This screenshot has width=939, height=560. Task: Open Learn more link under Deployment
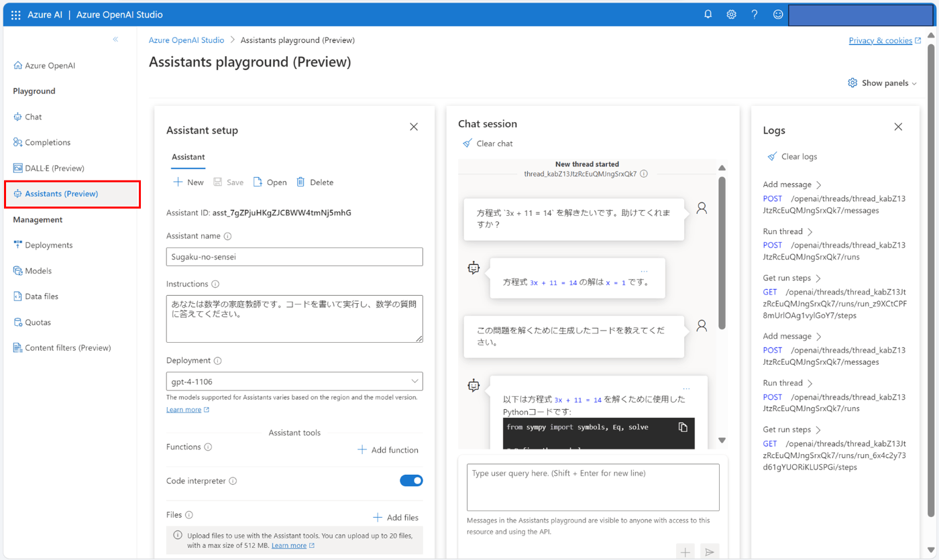[188, 410]
